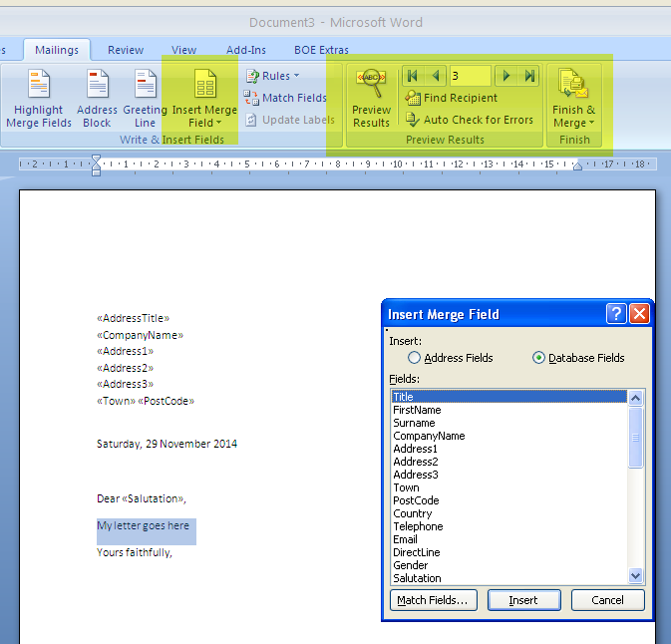Click Update Labels in the ribbon
The image size is (671, 644).
click(290, 120)
